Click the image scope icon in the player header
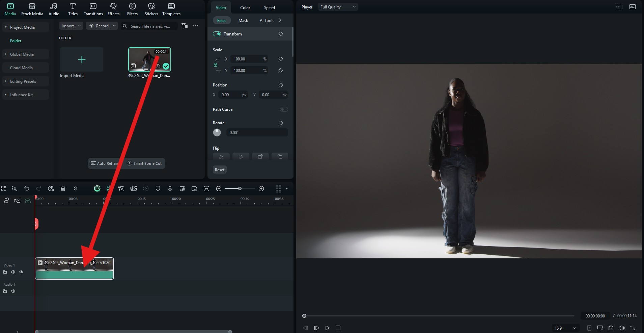This screenshot has height=333, width=644. coord(633,7)
